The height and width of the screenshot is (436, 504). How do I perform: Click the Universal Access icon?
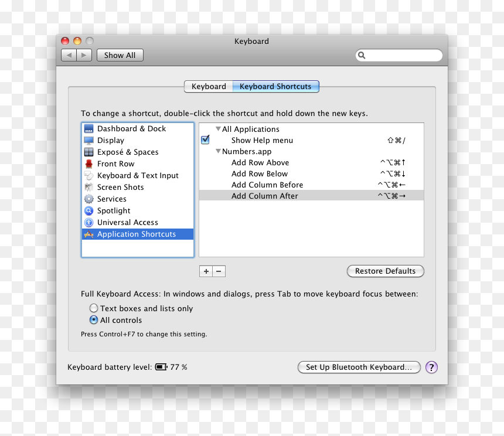tap(88, 222)
